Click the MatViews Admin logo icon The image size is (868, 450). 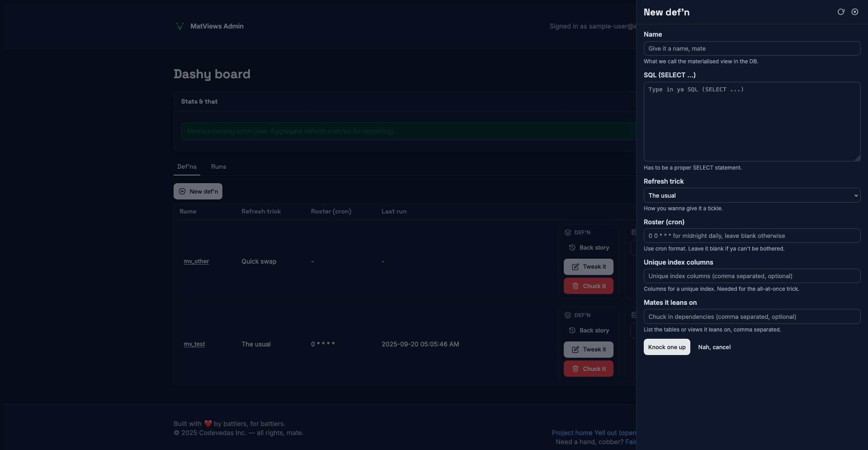[179, 26]
